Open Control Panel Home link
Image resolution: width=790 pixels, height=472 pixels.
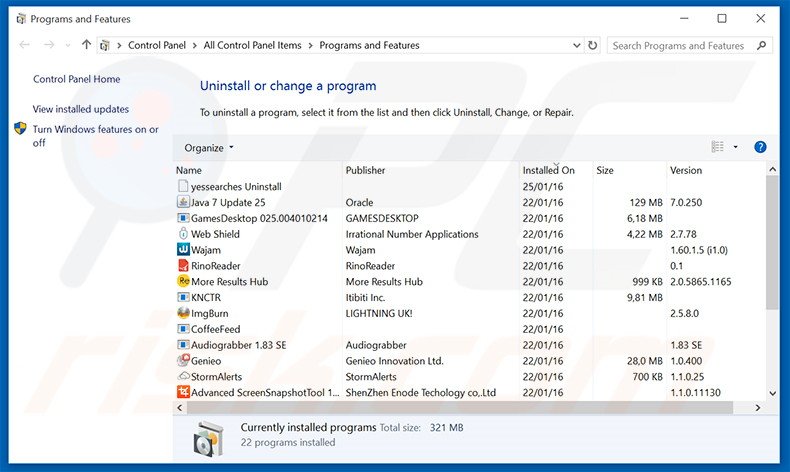pos(77,79)
